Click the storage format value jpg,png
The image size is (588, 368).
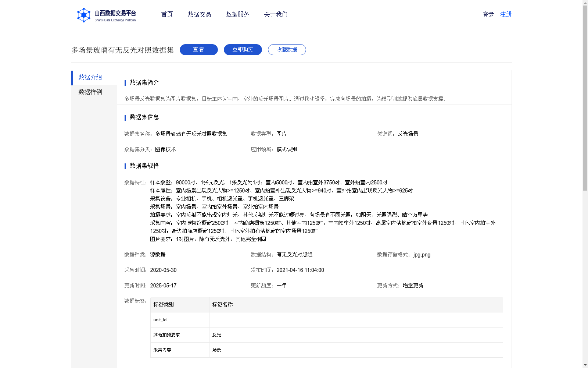click(x=422, y=255)
